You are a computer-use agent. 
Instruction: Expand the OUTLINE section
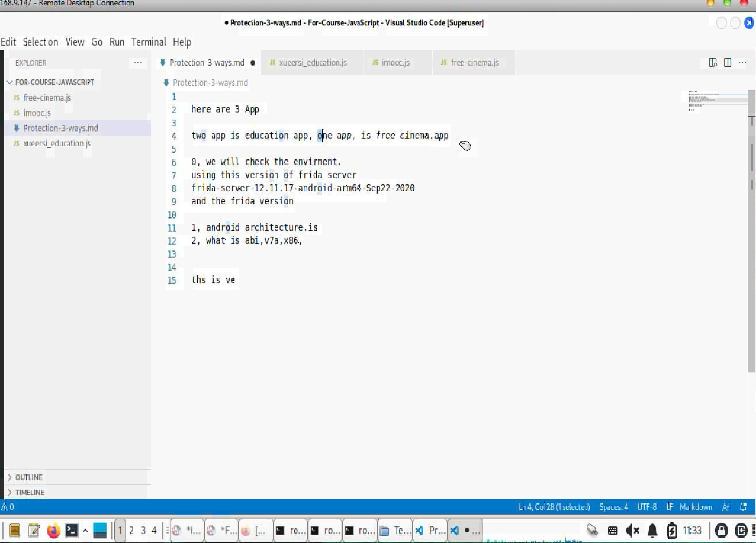tap(29, 477)
